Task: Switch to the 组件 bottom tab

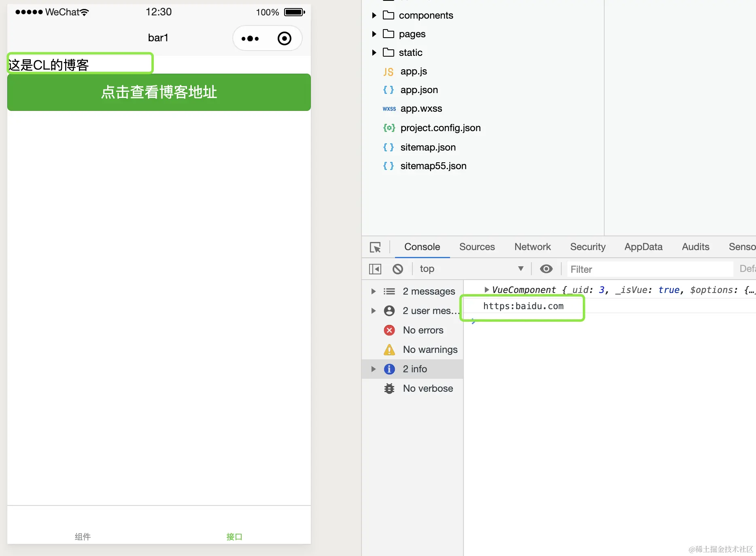Action: (x=83, y=537)
